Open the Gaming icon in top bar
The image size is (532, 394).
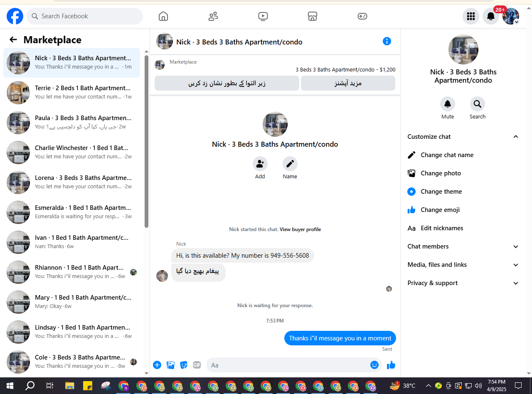[362, 16]
